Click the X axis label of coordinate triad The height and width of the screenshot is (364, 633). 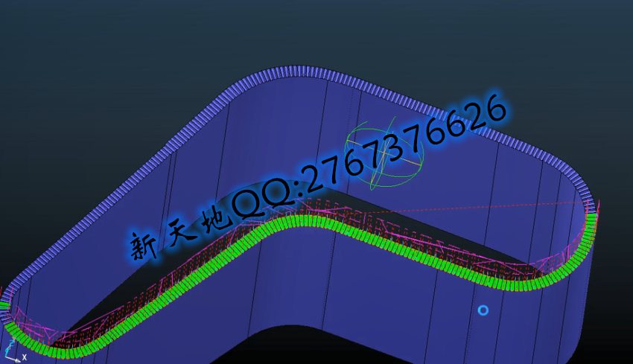pyautogui.click(x=25, y=357)
